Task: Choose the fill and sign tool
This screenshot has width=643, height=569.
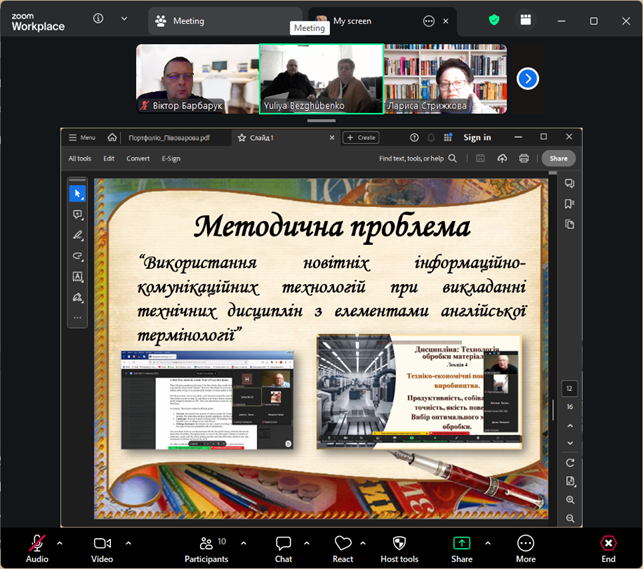Action: [x=78, y=297]
